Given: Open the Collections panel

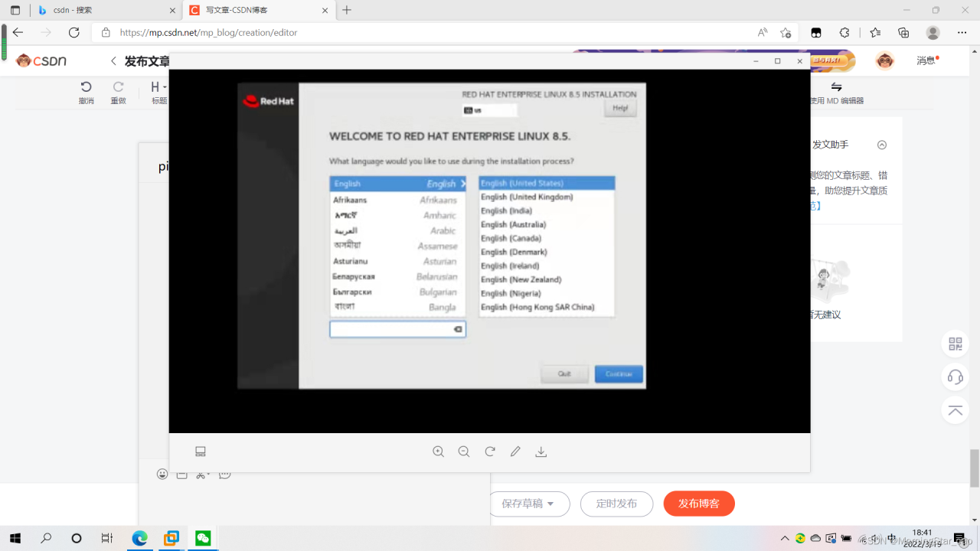Looking at the screenshot, I should pyautogui.click(x=904, y=32).
